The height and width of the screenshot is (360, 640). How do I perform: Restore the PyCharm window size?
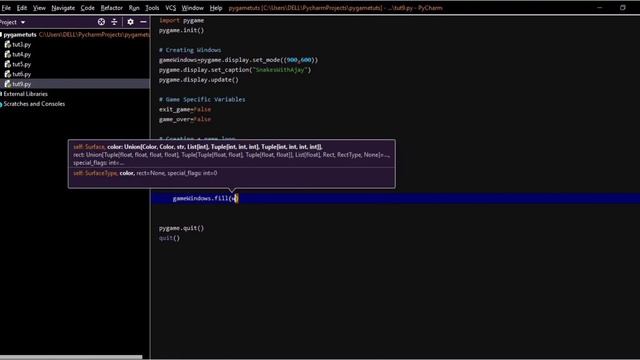coord(622,7)
